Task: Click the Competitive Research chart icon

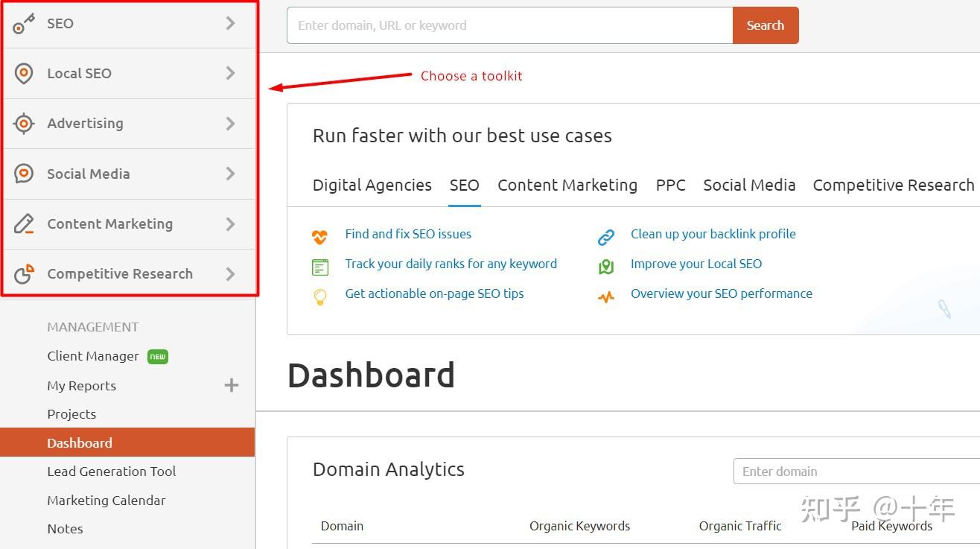Action: pyautogui.click(x=23, y=273)
